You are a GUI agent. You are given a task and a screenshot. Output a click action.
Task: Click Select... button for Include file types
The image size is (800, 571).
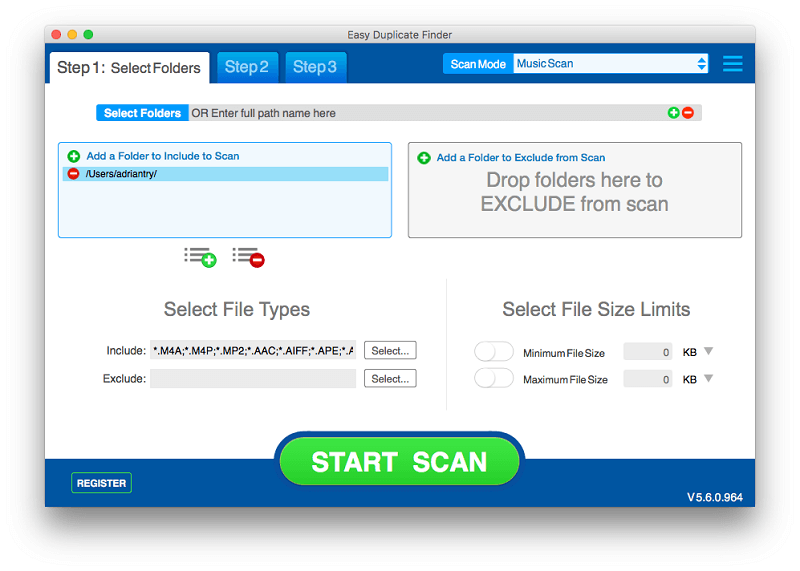pyautogui.click(x=390, y=351)
